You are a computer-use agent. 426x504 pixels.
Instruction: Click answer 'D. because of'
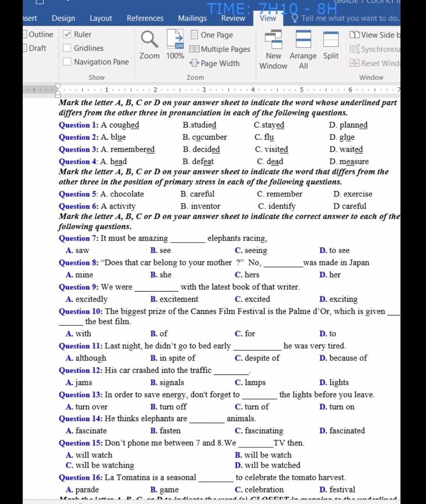pos(343,358)
